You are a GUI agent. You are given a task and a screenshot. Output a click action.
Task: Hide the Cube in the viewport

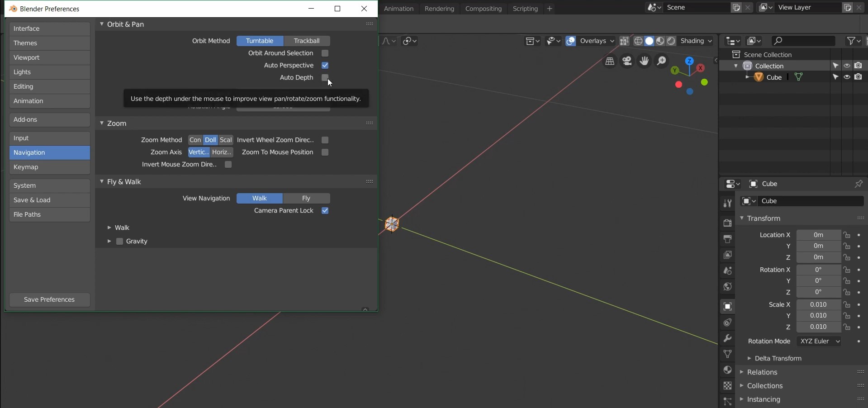point(847,77)
